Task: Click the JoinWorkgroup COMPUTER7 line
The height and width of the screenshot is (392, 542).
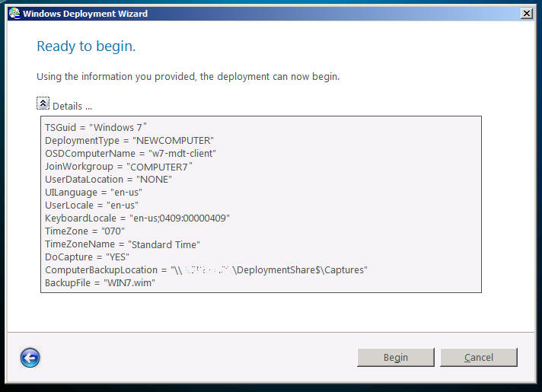Action: coord(120,166)
